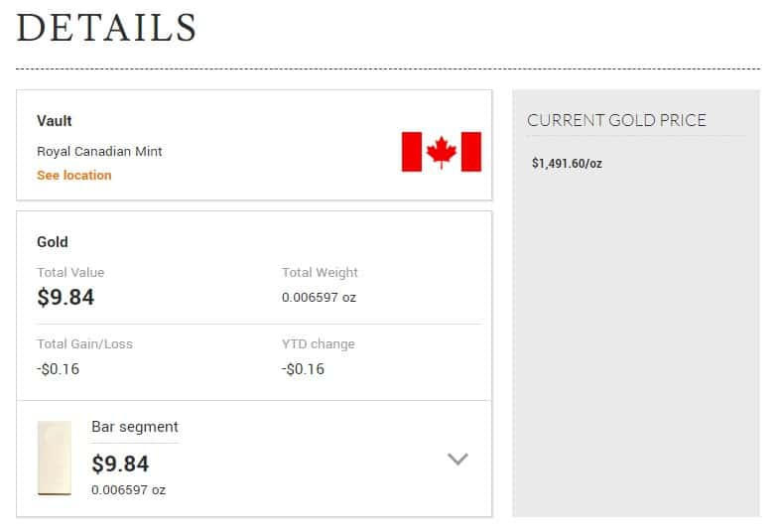Click the Bar segment 0.006597 oz weight
The height and width of the screenshot is (532, 778).
(x=129, y=490)
